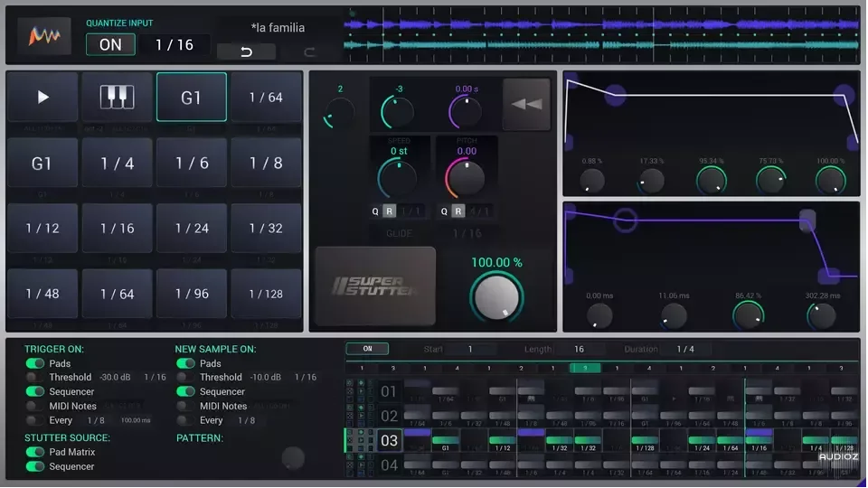Toggle Sequencer under Trigger On
This screenshot has height=488, width=868.
(x=35, y=391)
